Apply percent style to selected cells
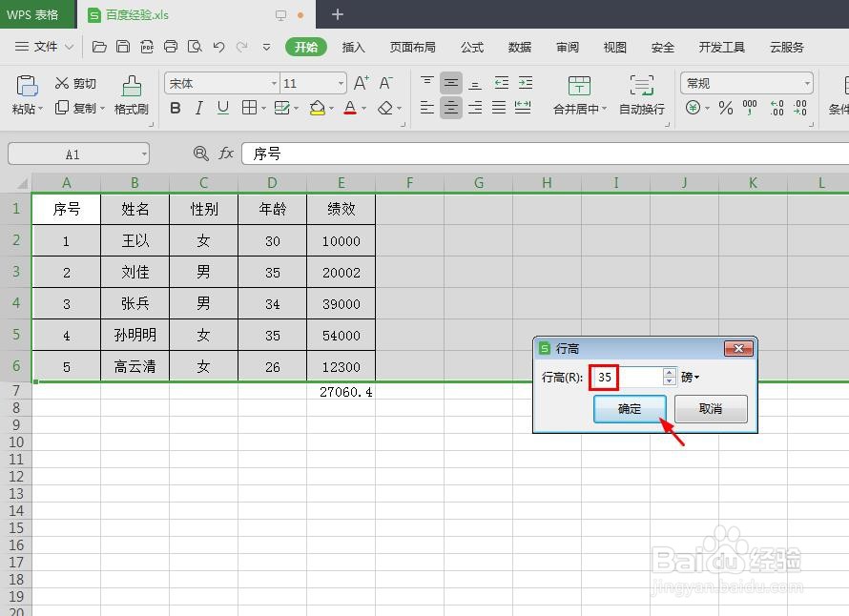Image resolution: width=849 pixels, height=616 pixels. [726, 108]
